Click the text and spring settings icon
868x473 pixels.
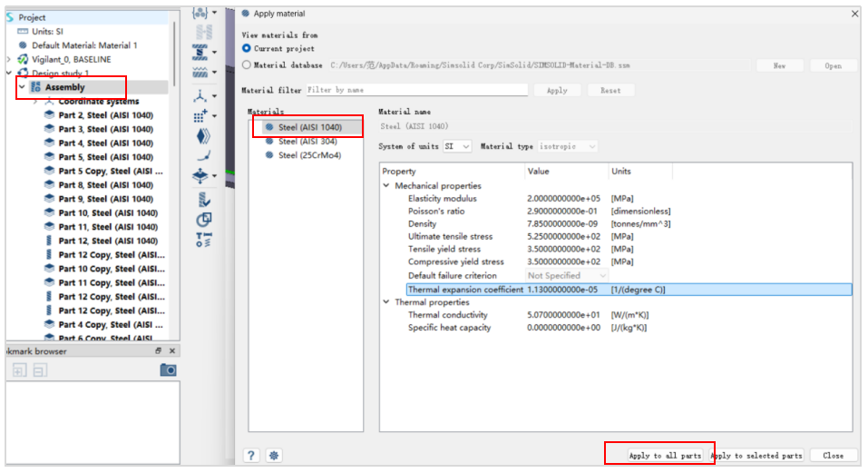coord(203,240)
